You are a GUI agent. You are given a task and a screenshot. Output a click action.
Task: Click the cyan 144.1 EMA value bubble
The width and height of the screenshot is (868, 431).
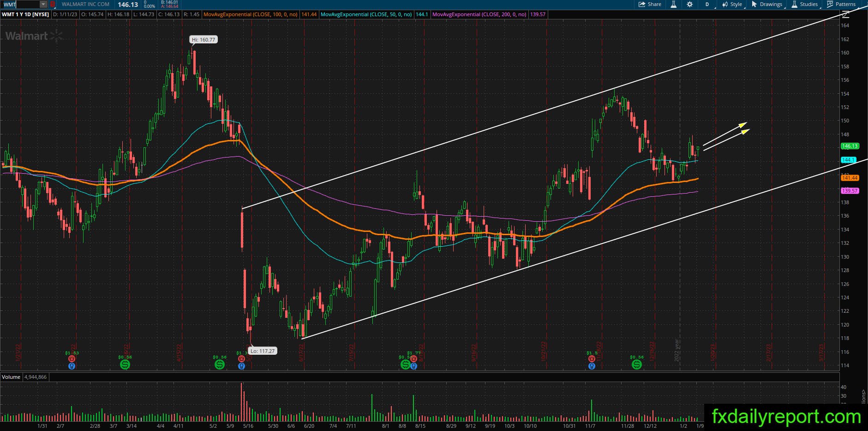(849, 160)
